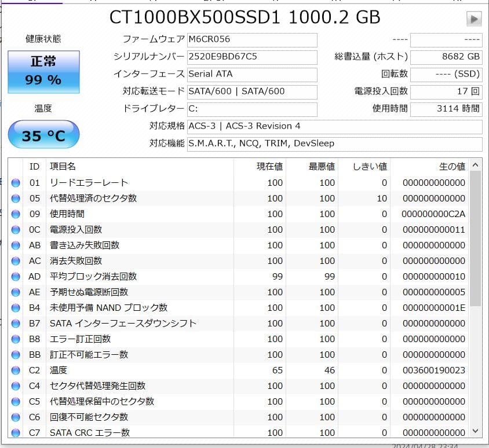
Task: Click status icon for 0C 電源投入回数
Action: 16,230
